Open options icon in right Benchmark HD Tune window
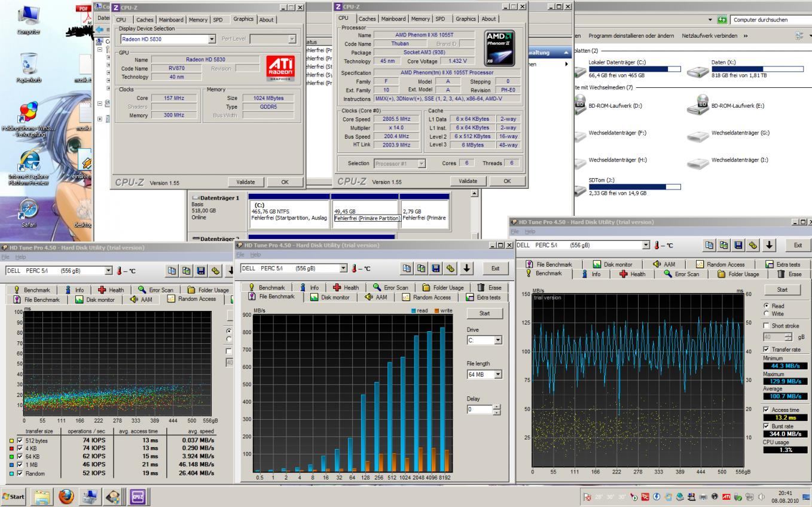812x507 pixels. pos(753,245)
